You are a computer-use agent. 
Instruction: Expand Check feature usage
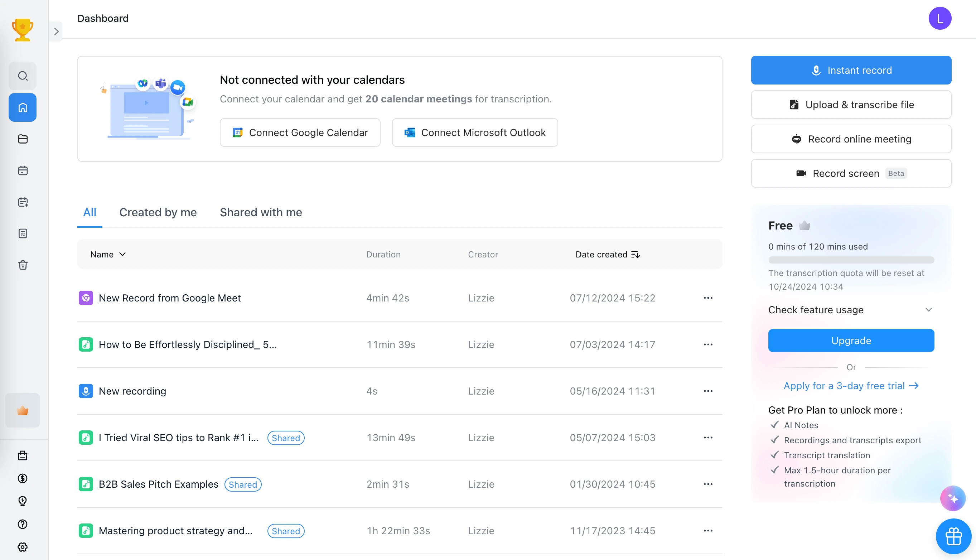coord(851,310)
